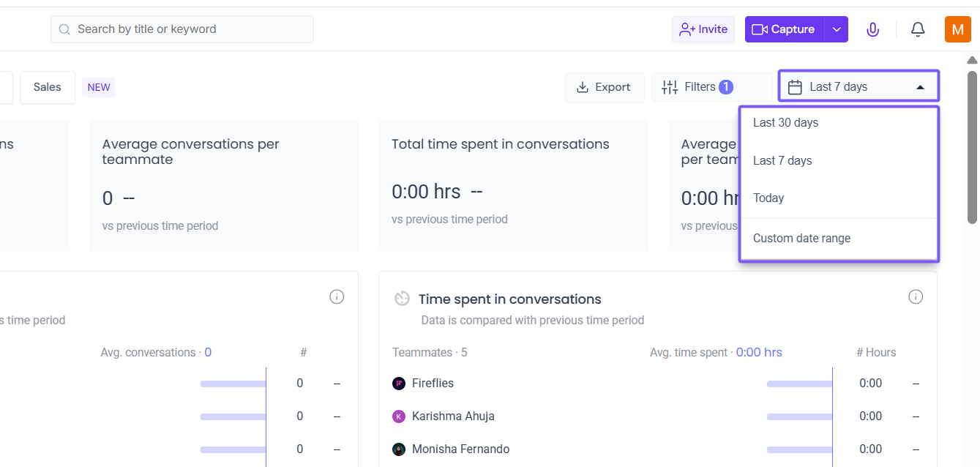Expand the Capture dropdown arrow
Screen dimensions: 980x467
click(837, 29)
